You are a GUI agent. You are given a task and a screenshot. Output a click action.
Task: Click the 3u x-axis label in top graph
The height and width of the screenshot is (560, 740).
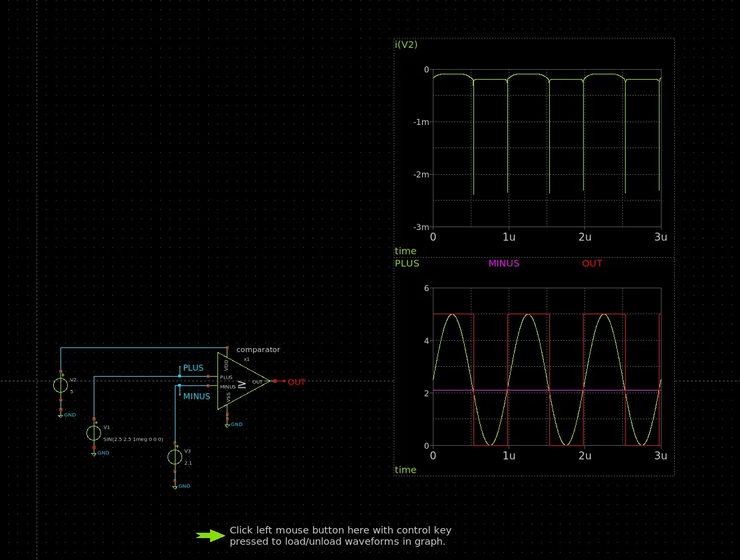click(x=661, y=237)
